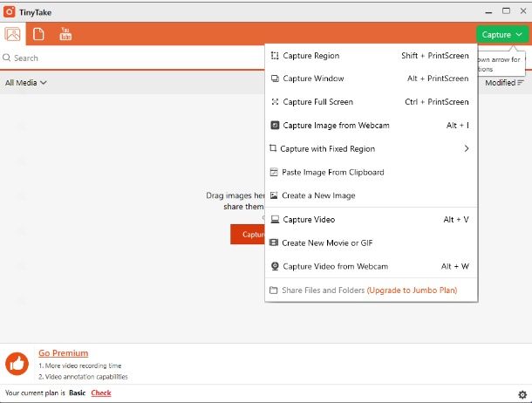This screenshot has width=532, height=403.
Task: Click the webcam image icon
Action: (x=275, y=126)
